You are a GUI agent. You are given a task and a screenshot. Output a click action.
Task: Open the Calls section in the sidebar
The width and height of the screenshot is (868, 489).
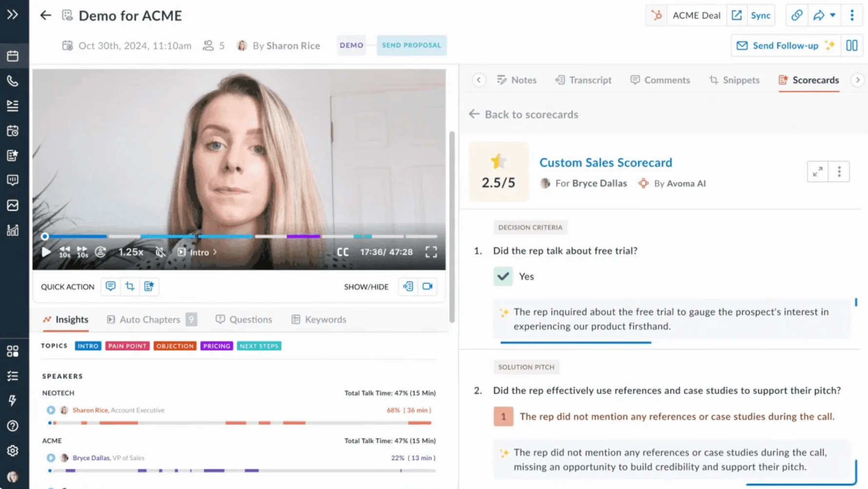(x=13, y=81)
